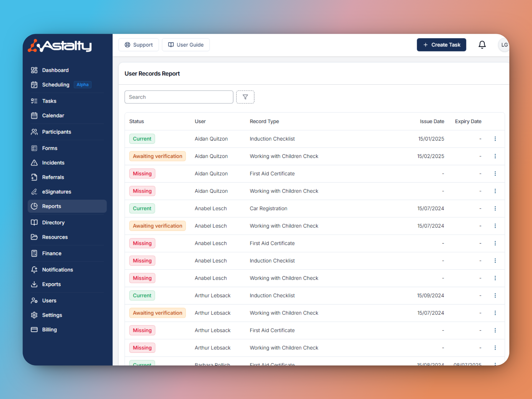The width and height of the screenshot is (532, 399).
Task: Click into the Search field
Action: pos(179,97)
